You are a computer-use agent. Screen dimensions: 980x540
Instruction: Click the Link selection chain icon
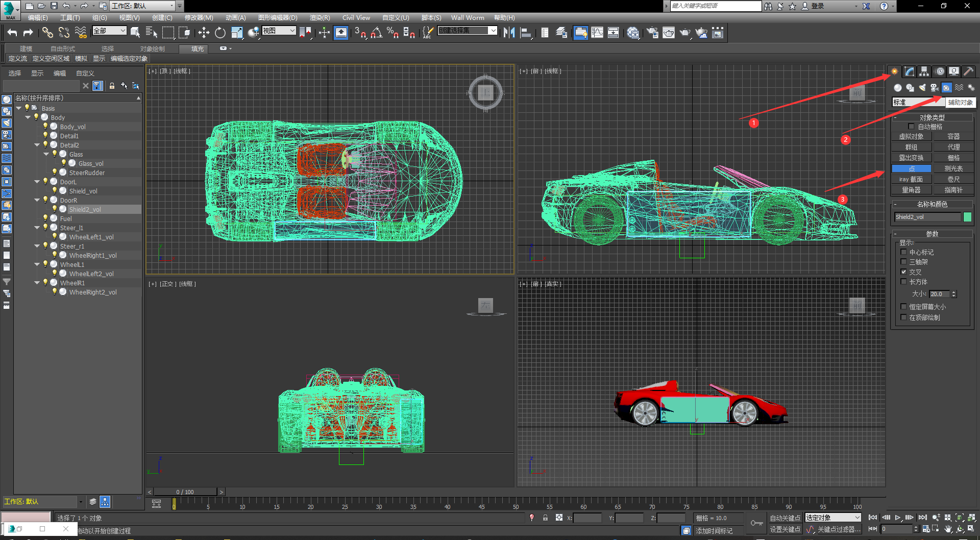47,33
